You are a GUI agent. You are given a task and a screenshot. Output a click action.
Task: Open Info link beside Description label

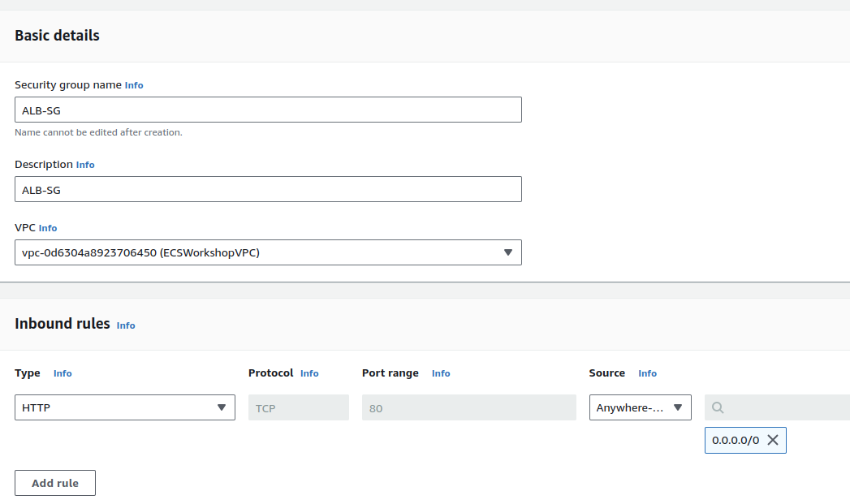pos(85,165)
